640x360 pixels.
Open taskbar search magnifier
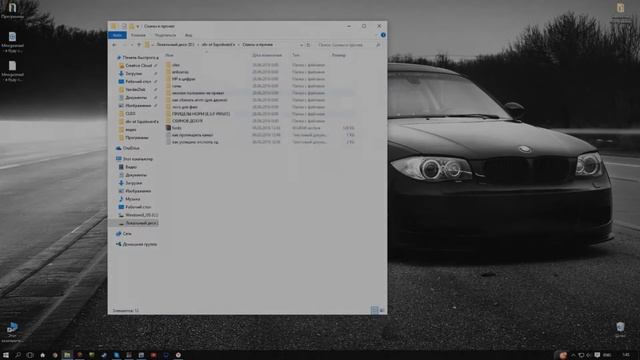[x=18, y=355]
